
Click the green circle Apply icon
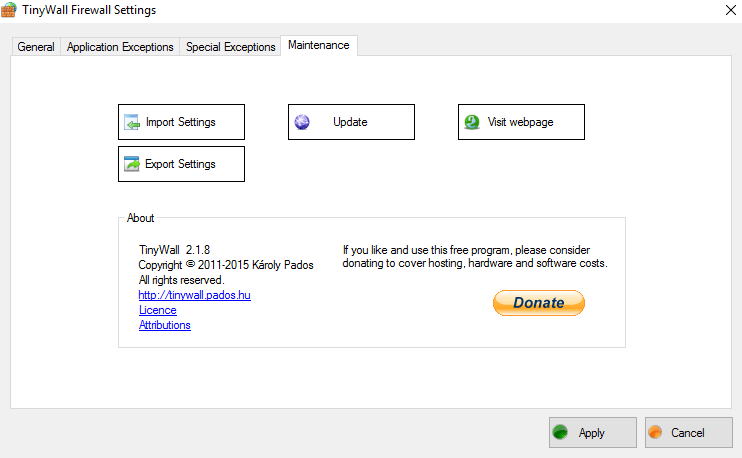(x=560, y=432)
